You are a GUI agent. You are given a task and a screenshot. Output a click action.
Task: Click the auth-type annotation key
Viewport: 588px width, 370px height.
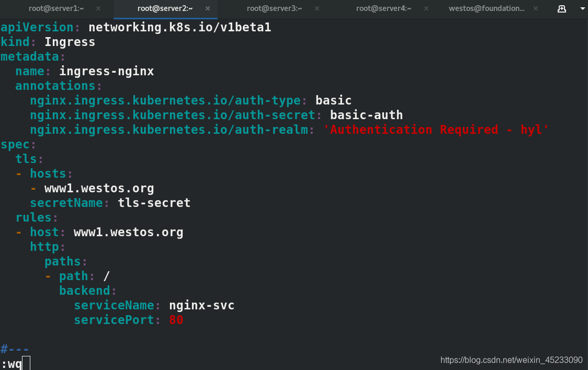tap(165, 100)
